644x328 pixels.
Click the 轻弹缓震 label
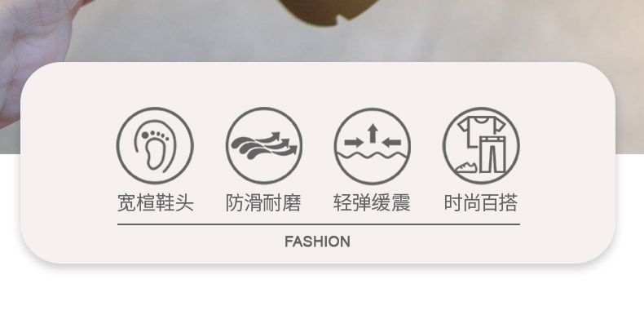pos(372,202)
